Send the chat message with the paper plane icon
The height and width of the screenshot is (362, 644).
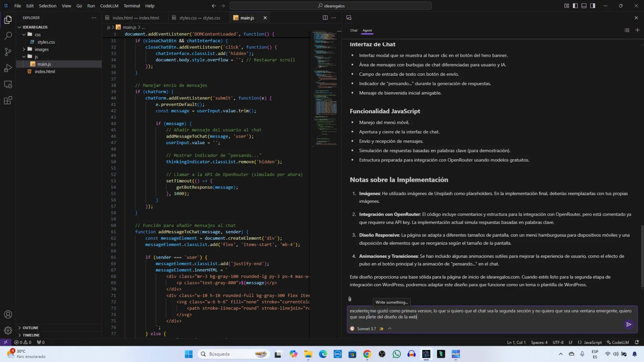[x=628, y=325]
